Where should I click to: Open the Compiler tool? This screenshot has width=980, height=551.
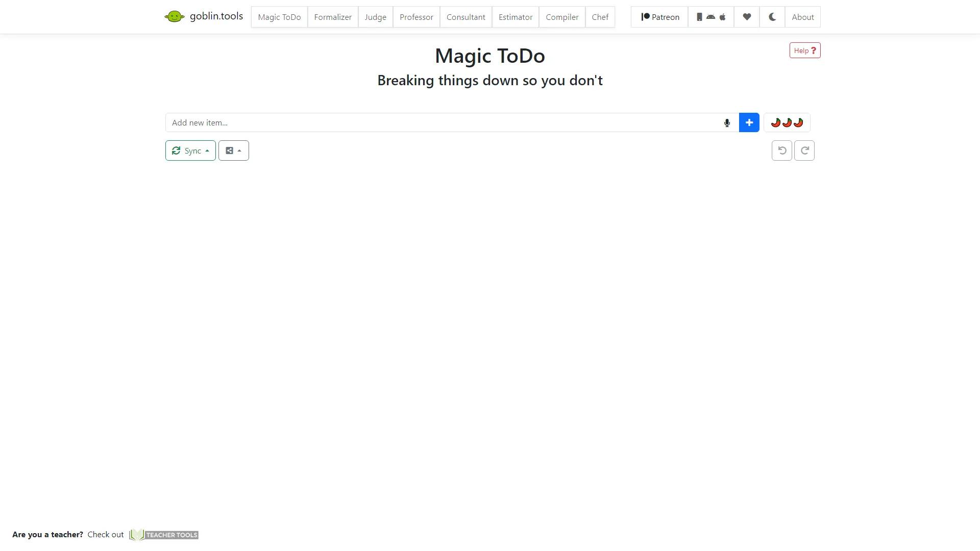point(562,16)
